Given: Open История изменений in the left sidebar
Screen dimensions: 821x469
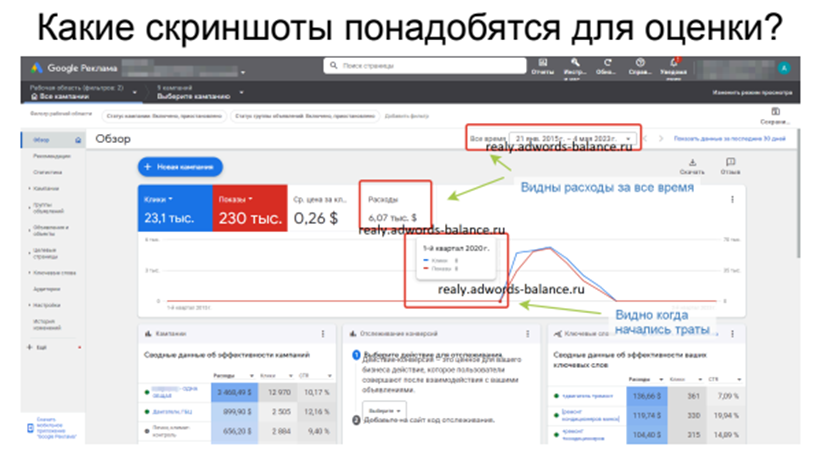Looking at the screenshot, I should click(47, 325).
